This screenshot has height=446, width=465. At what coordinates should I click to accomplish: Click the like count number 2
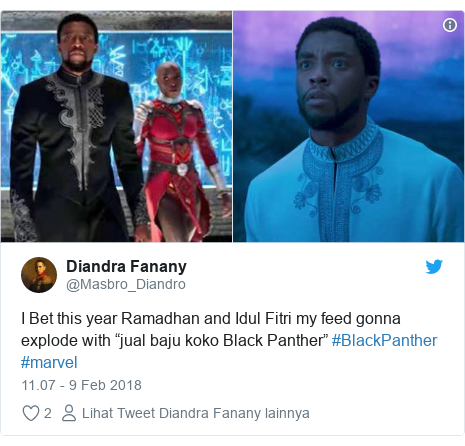48,413
